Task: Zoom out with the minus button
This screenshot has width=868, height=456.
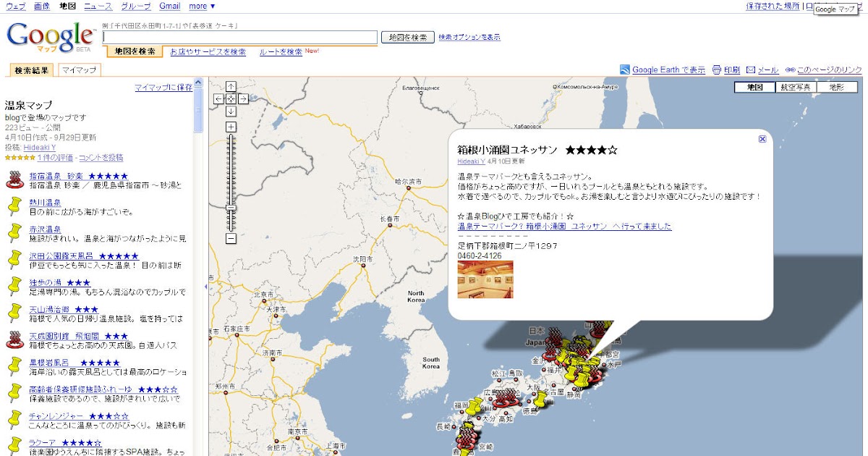Action: click(231, 238)
